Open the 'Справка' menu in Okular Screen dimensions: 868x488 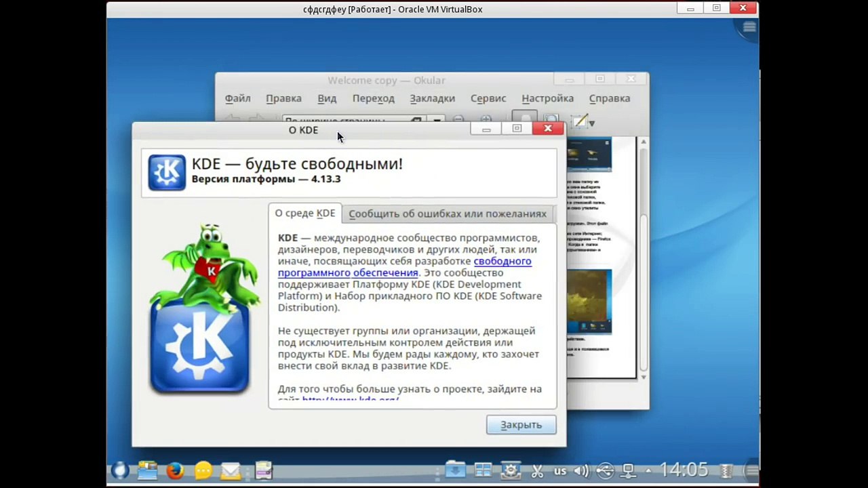point(610,98)
